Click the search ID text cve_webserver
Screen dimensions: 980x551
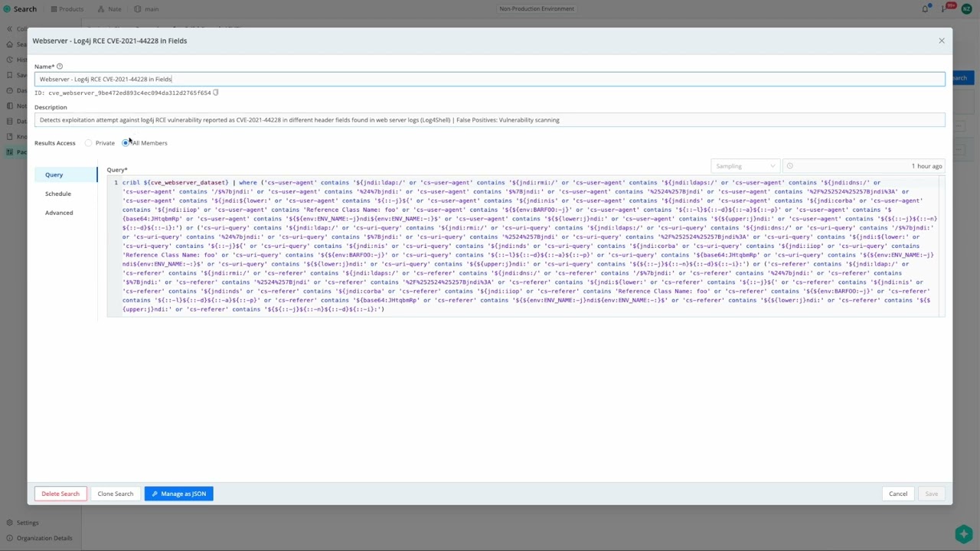pos(129,93)
